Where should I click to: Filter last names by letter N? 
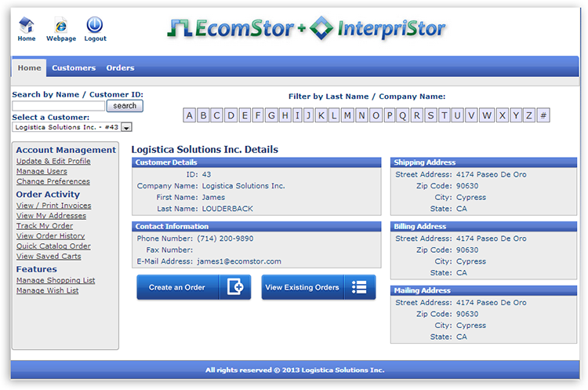click(x=361, y=115)
